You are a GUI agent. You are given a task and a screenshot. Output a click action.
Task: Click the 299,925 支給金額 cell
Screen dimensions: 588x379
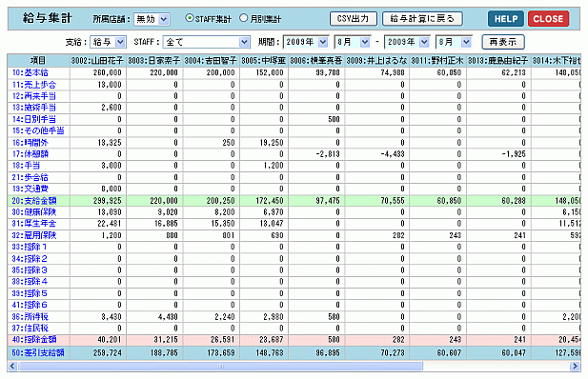(x=98, y=201)
